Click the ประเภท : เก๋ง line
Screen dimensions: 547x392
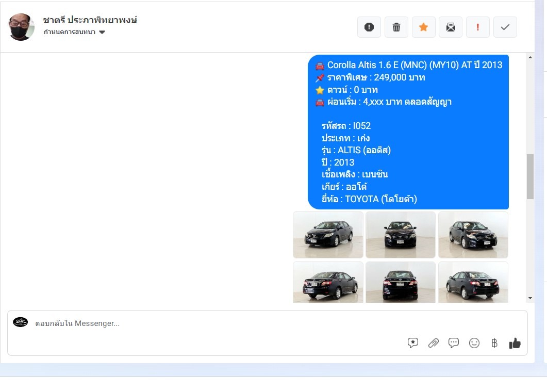tap(345, 138)
